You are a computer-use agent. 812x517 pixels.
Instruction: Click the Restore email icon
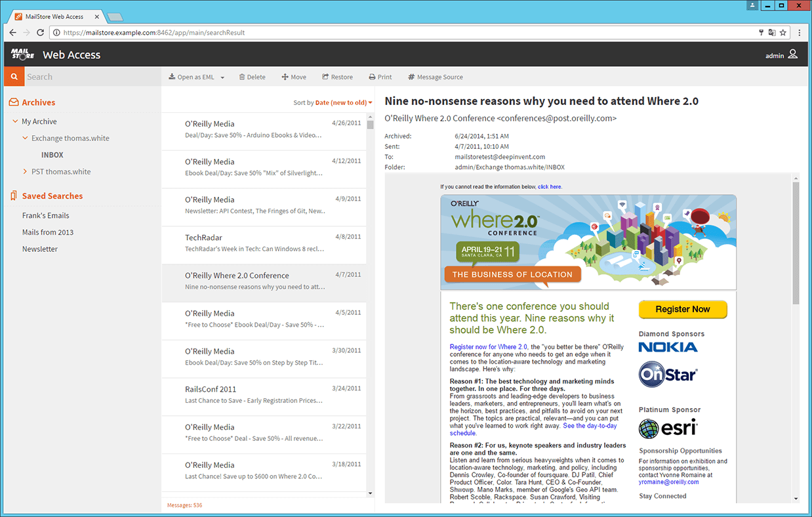point(324,77)
